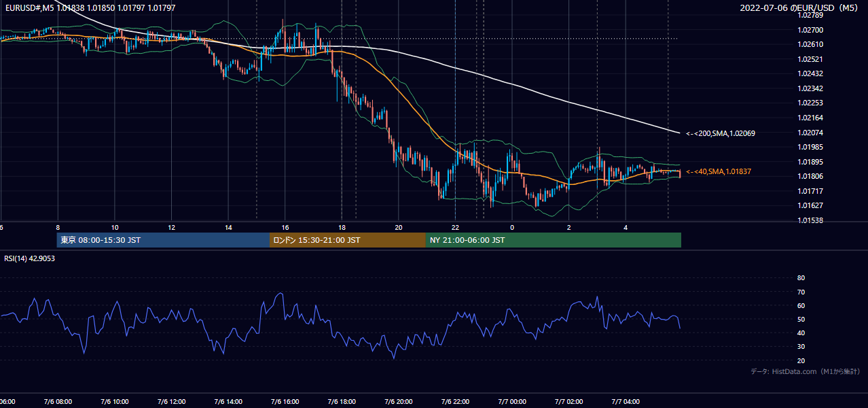Click the 7/7 04:00 date label

pos(626,402)
